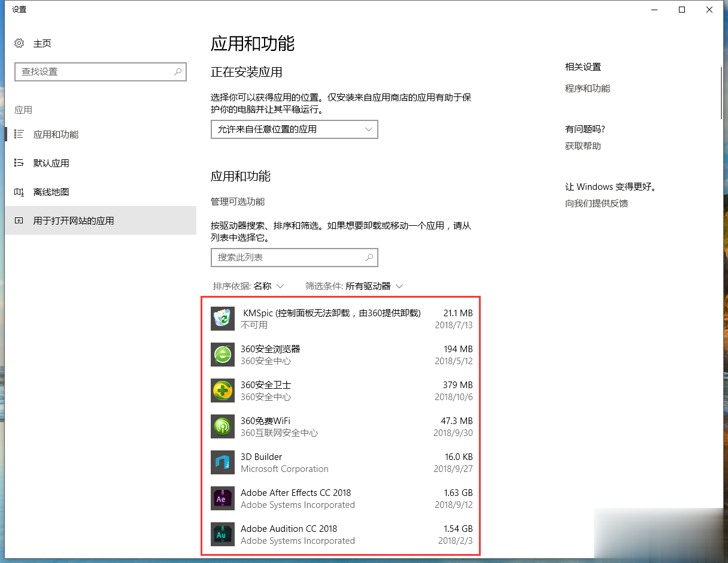Select the KMSpic app name text

click(x=332, y=313)
